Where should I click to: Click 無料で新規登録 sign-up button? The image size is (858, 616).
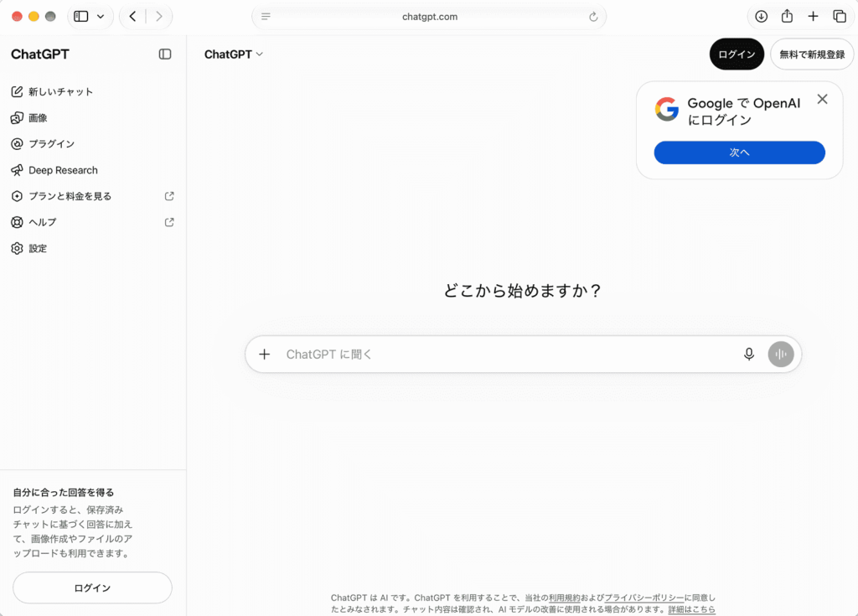click(x=812, y=54)
